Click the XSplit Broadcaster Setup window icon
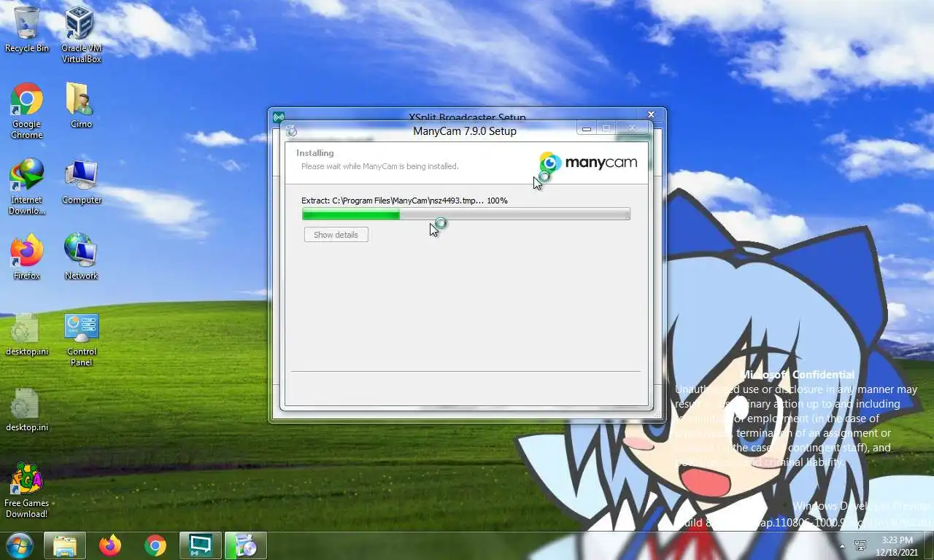 point(278,117)
